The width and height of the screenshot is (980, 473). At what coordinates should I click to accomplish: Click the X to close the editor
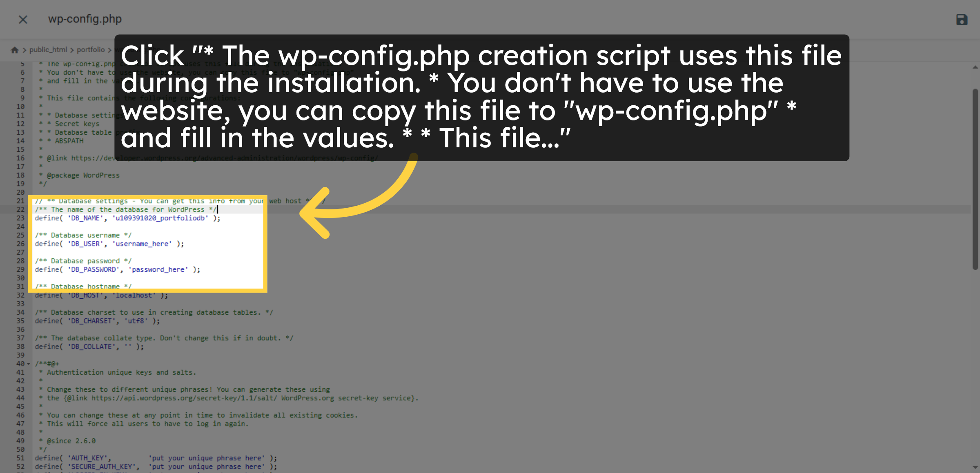point(23,19)
